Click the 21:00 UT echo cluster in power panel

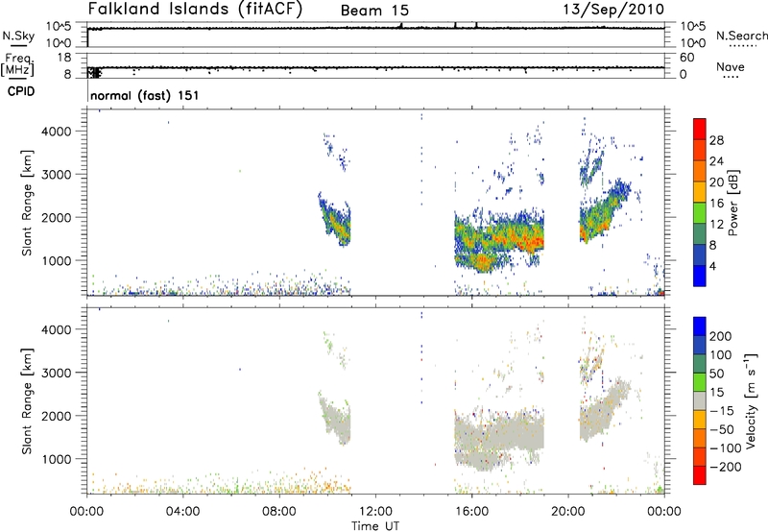[604, 211]
